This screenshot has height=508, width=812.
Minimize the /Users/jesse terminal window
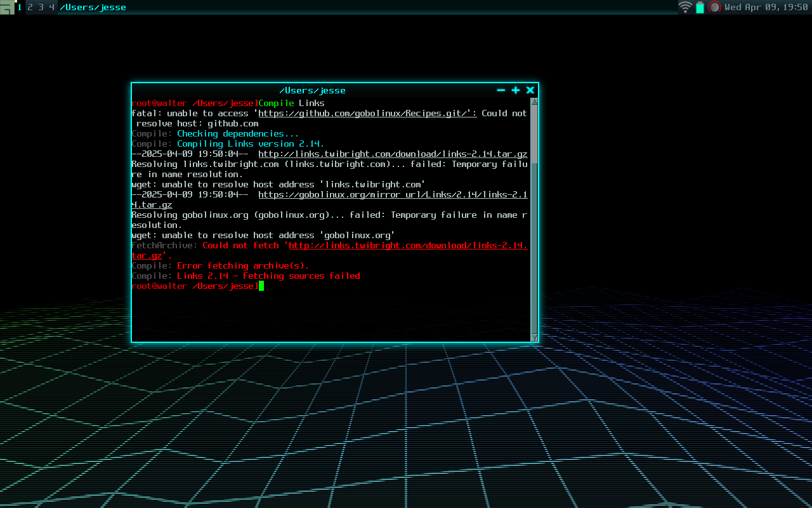pos(501,90)
